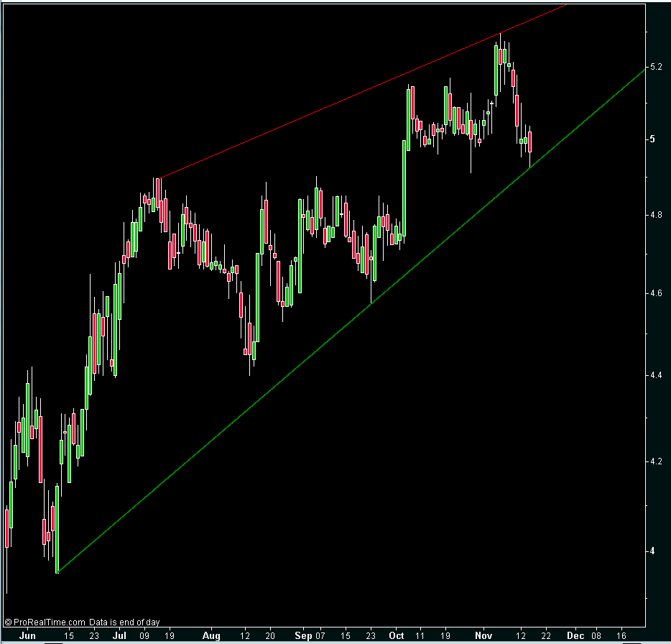Select the 11 date label in October
Image resolution: width=671 pixels, height=644 pixels.
(420, 636)
